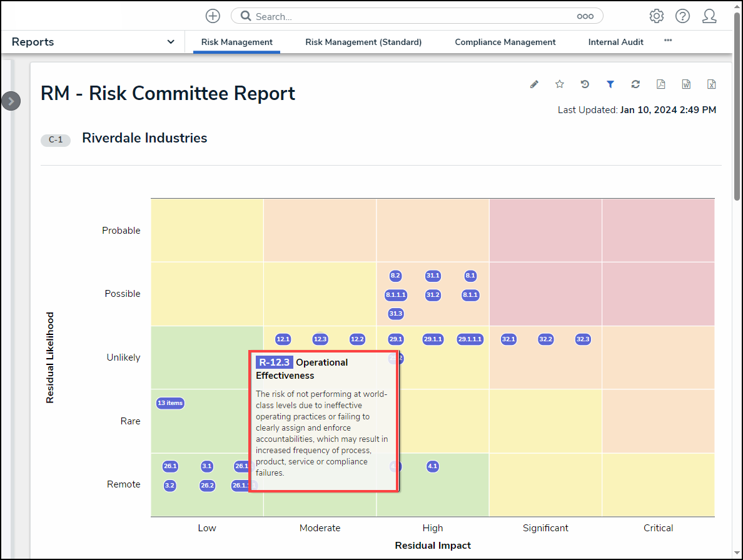Show more tabs via ellipsis
The width and height of the screenshot is (743, 560).
coord(668,41)
